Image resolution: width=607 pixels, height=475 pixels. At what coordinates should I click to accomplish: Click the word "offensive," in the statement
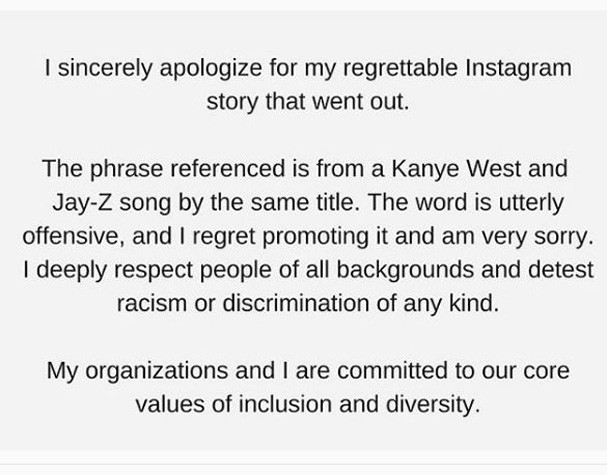pyautogui.click(x=74, y=236)
